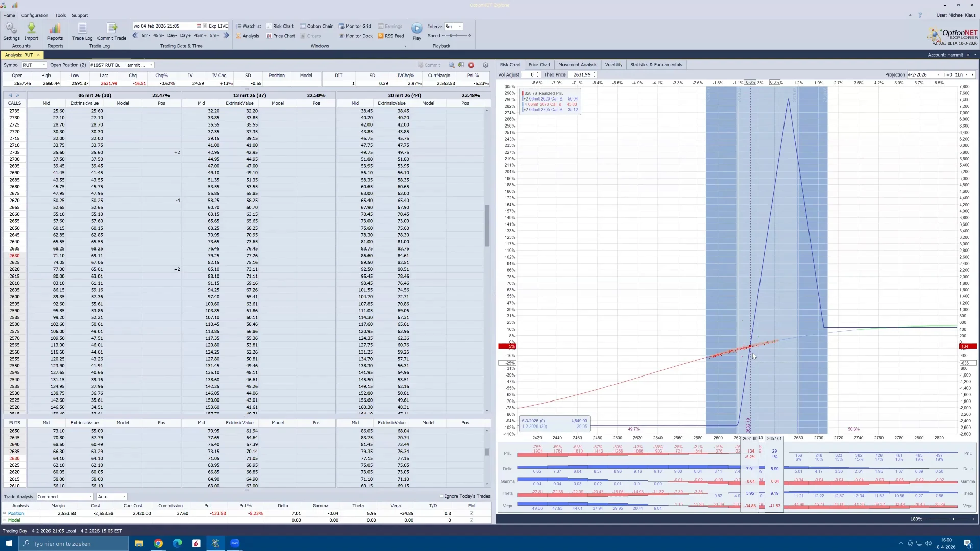This screenshot has width=980, height=551.
Task: Expand the Model row in trade analysis
Action: (5, 520)
